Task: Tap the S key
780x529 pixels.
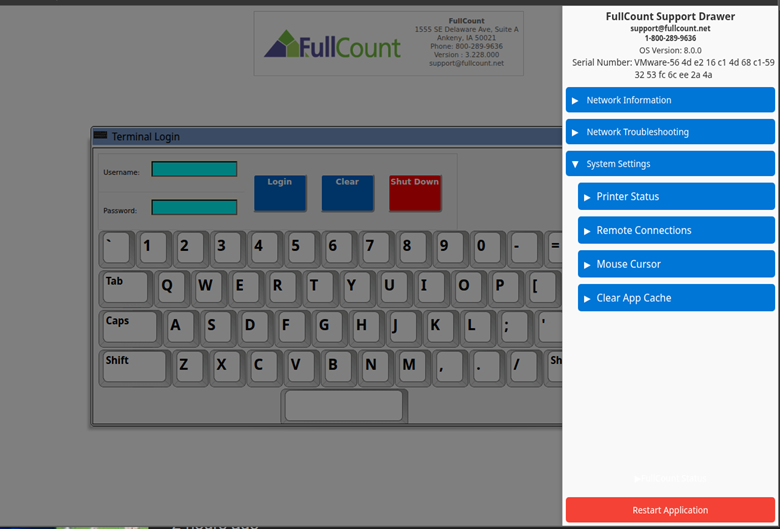Action: [218, 328]
